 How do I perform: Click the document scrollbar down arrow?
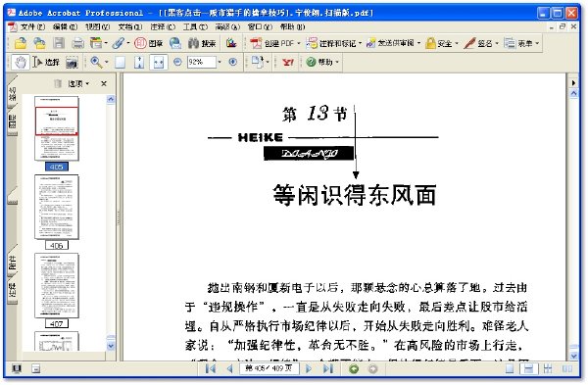[x=573, y=356]
